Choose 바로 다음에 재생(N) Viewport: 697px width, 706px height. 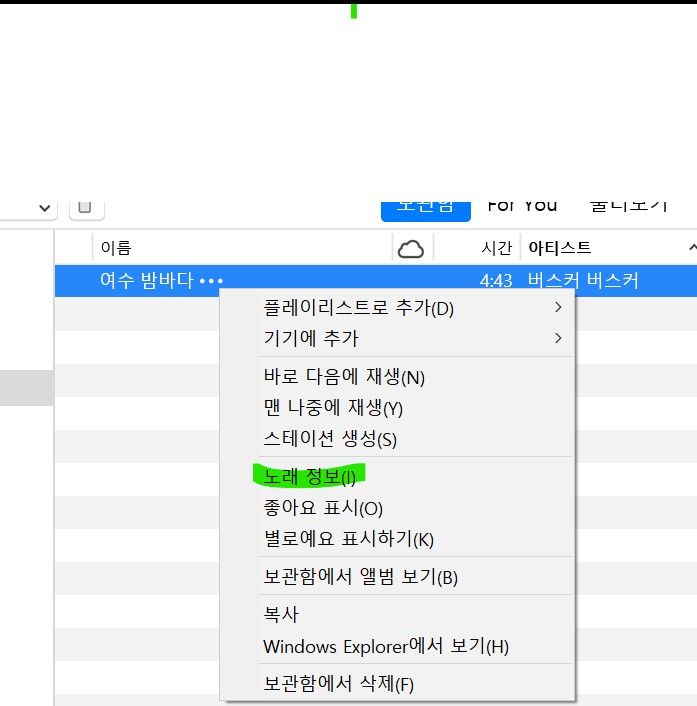[397, 376]
